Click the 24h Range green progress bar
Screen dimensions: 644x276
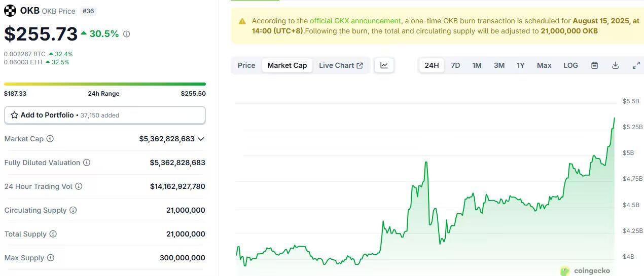coord(105,84)
